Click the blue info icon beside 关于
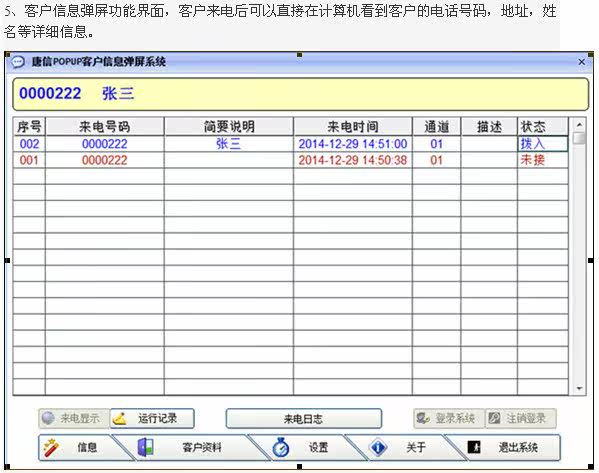599x473 pixels. [x=378, y=447]
